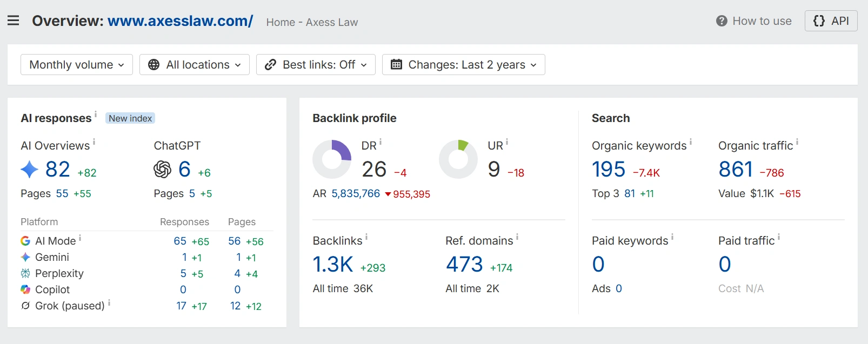Screen dimensions: 868x344
Task: Show info tooltip for Ref. domains
Action: pos(517,237)
